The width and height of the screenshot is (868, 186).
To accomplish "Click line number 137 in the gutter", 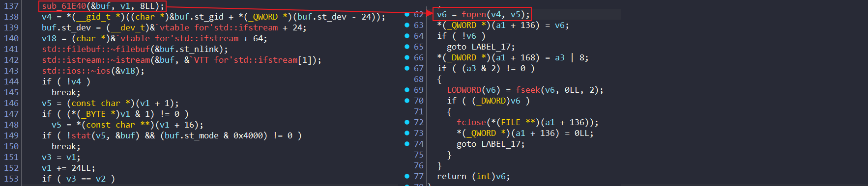I will (x=11, y=6).
